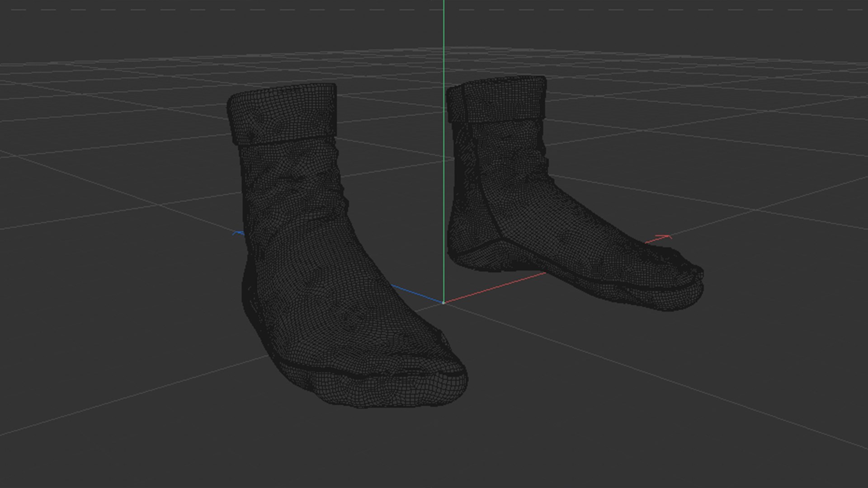Click the red X axis arrow tip
The width and height of the screenshot is (868, 488).
pos(665,236)
